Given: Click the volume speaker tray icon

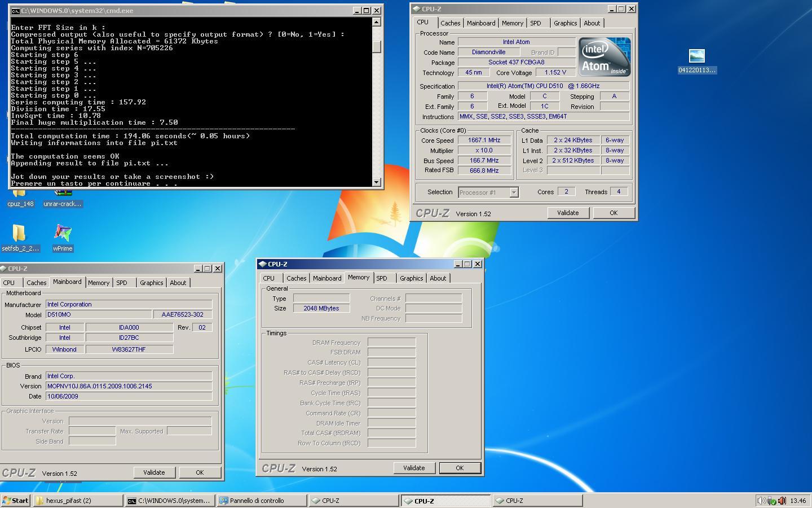Looking at the screenshot, I should tap(761, 500).
